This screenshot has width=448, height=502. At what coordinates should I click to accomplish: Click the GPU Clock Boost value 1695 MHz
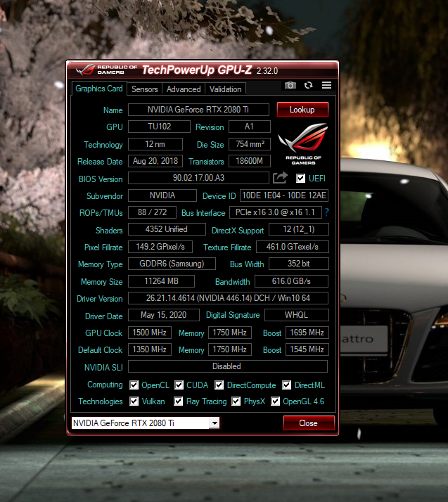coord(307,333)
